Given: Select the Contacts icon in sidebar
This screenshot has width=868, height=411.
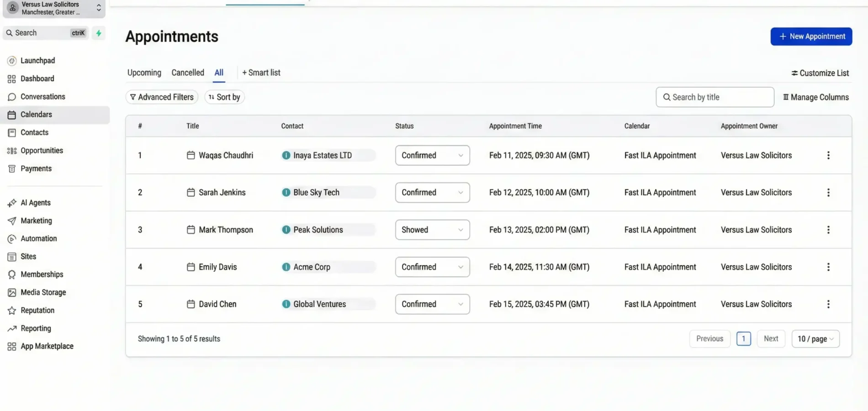Looking at the screenshot, I should 11,132.
